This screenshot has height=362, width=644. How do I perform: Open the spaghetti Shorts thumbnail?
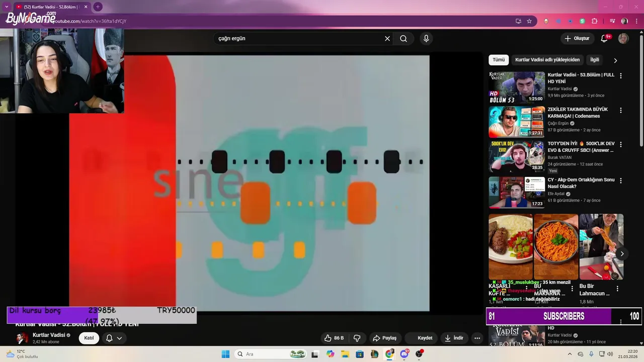[556, 247]
